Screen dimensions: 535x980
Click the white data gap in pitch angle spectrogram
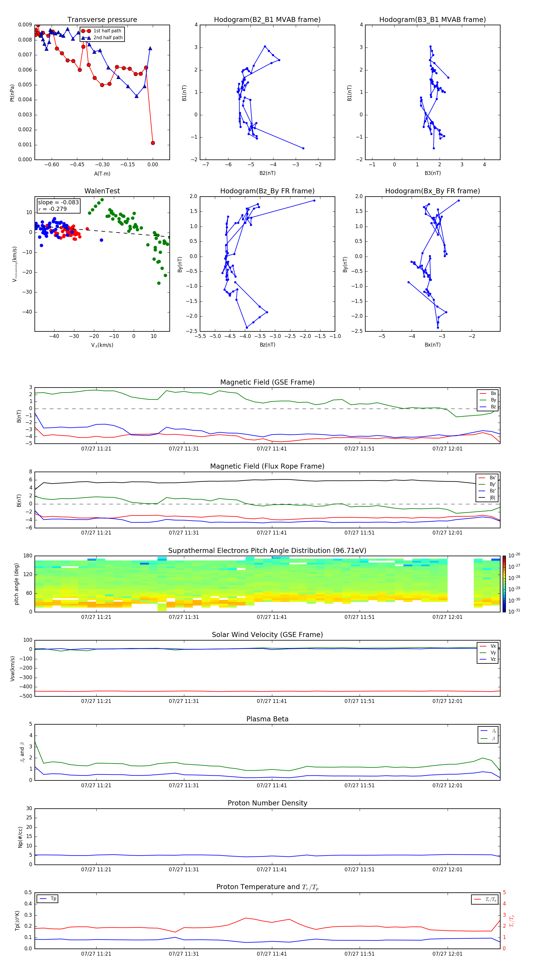point(460,584)
